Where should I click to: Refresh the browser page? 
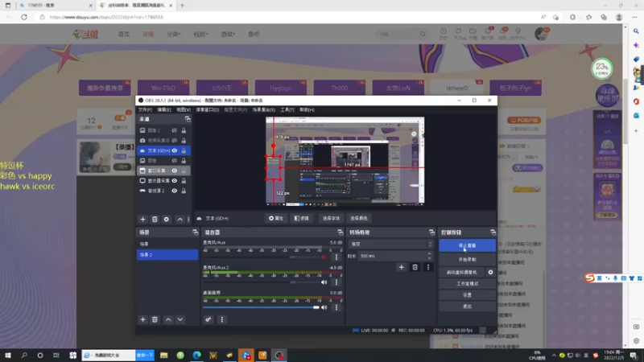[24, 17]
